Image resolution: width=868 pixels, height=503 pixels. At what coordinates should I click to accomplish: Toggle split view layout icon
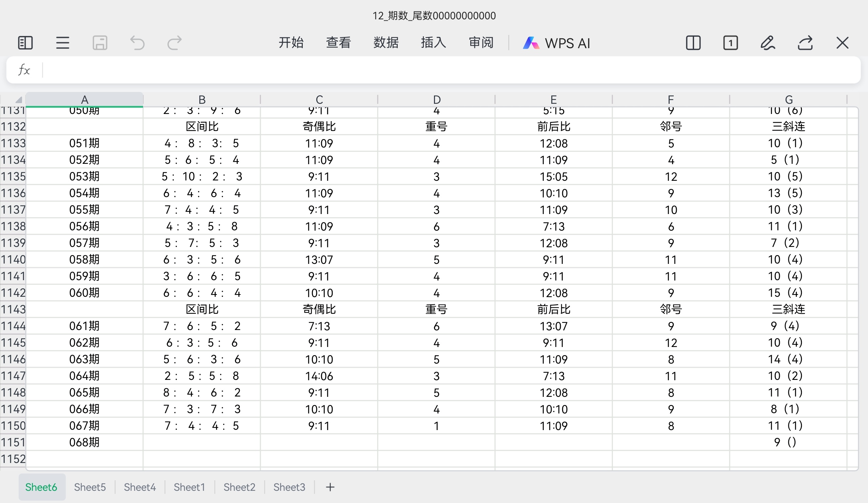pos(693,43)
